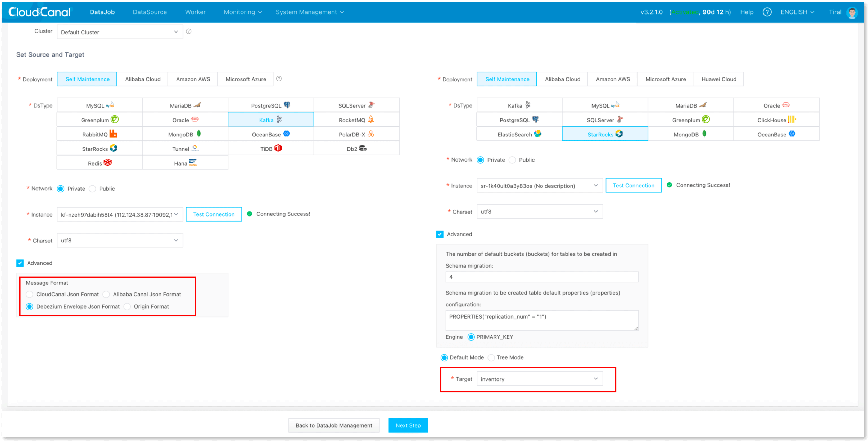The image size is (868, 441).
Task: Click source Test Connection button
Action: click(214, 214)
